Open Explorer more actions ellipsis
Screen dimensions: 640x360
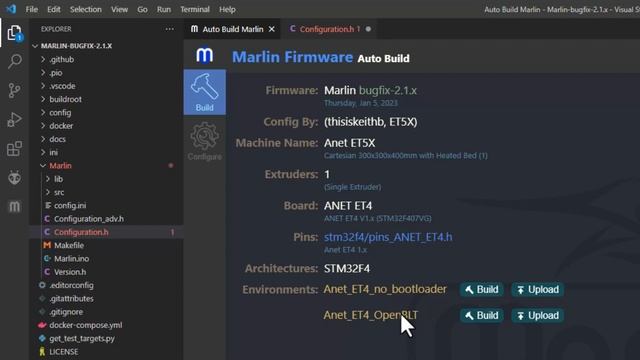169,29
